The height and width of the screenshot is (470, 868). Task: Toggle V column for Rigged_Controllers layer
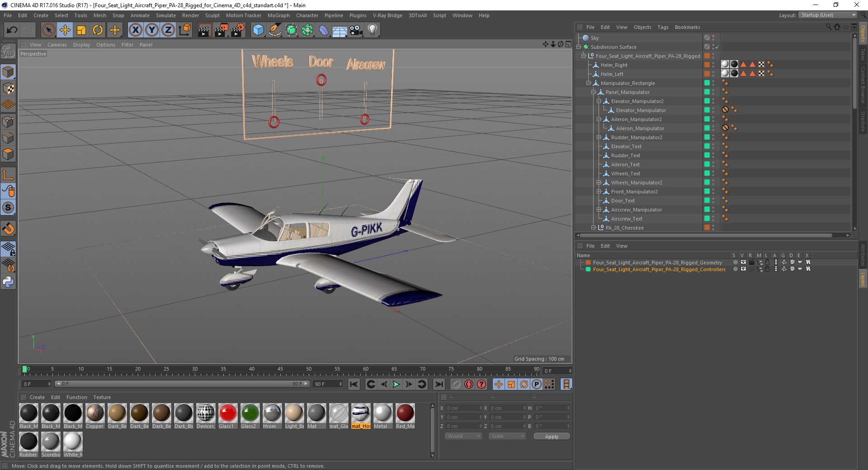tap(743, 269)
